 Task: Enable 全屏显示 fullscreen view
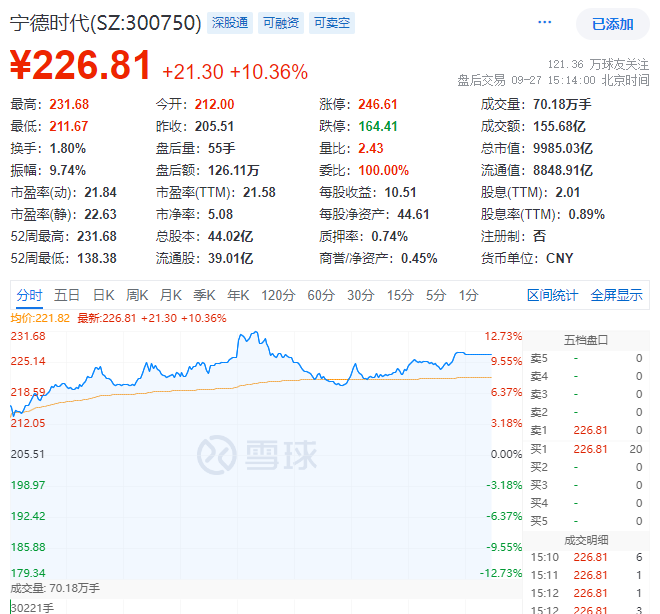(616, 295)
